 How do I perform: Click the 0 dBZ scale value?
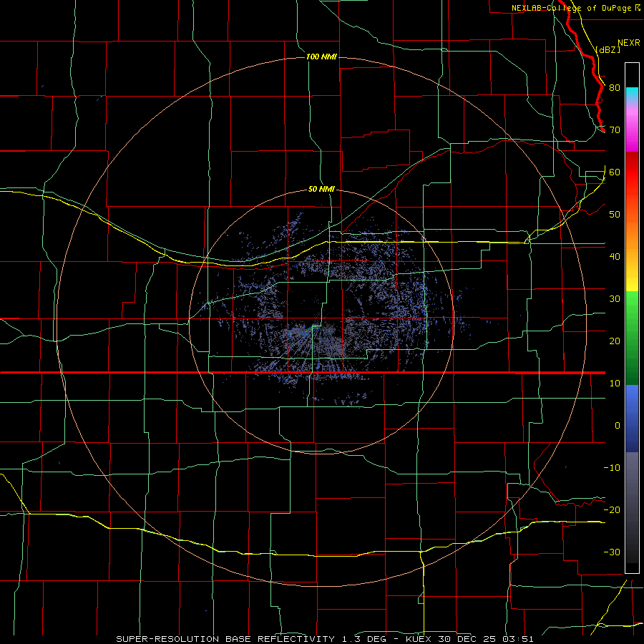point(618,426)
